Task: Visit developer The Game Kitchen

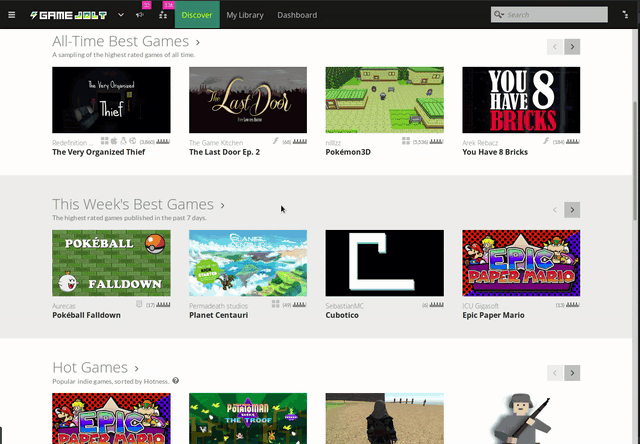Action: tap(216, 143)
